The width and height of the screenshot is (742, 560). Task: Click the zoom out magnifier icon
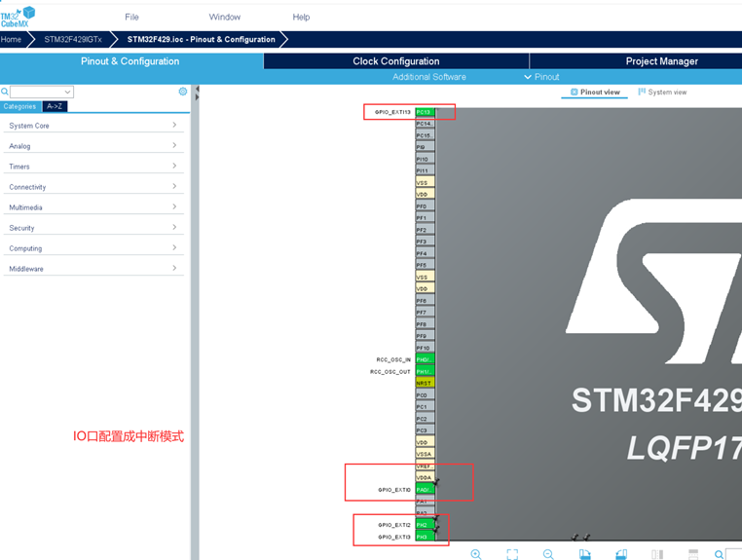(548, 554)
